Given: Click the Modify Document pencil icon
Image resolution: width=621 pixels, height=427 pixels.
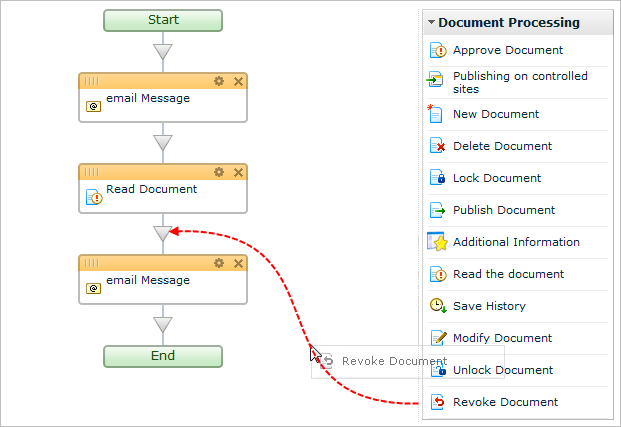Looking at the screenshot, I should (436, 338).
